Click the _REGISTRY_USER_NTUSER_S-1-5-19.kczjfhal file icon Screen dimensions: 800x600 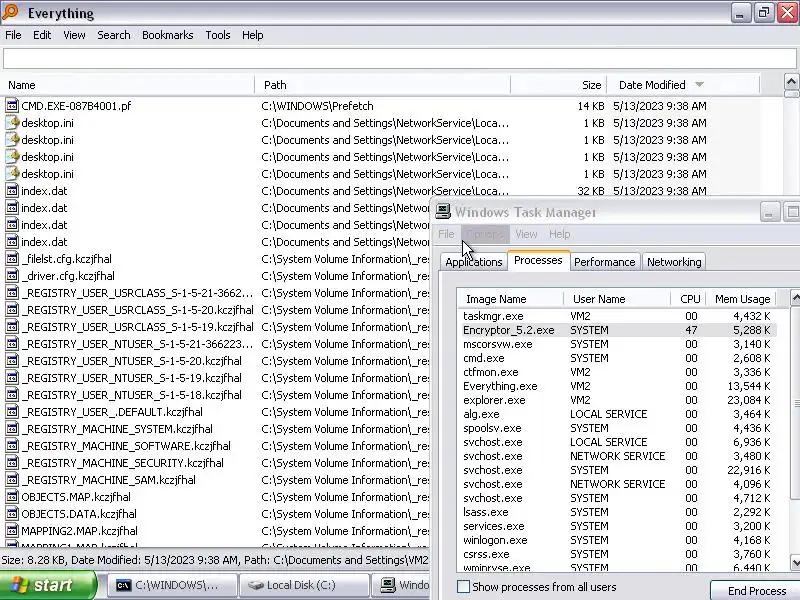pos(12,378)
